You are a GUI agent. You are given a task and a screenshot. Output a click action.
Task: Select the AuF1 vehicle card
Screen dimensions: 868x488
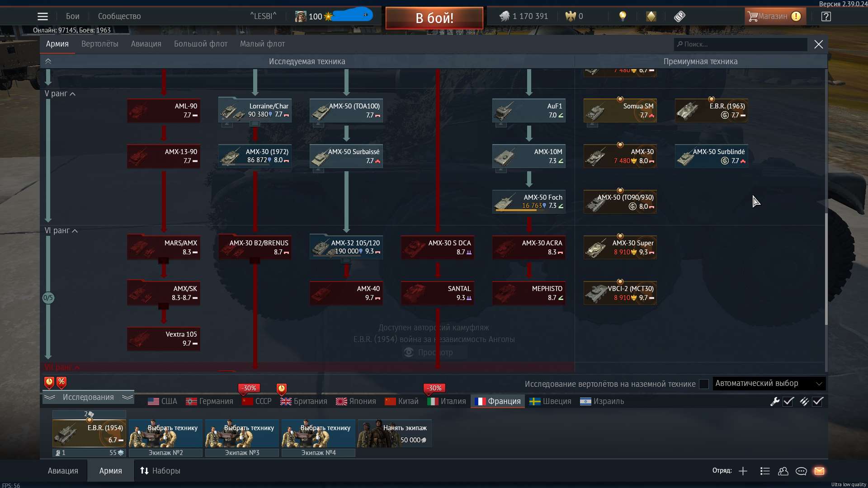point(529,110)
